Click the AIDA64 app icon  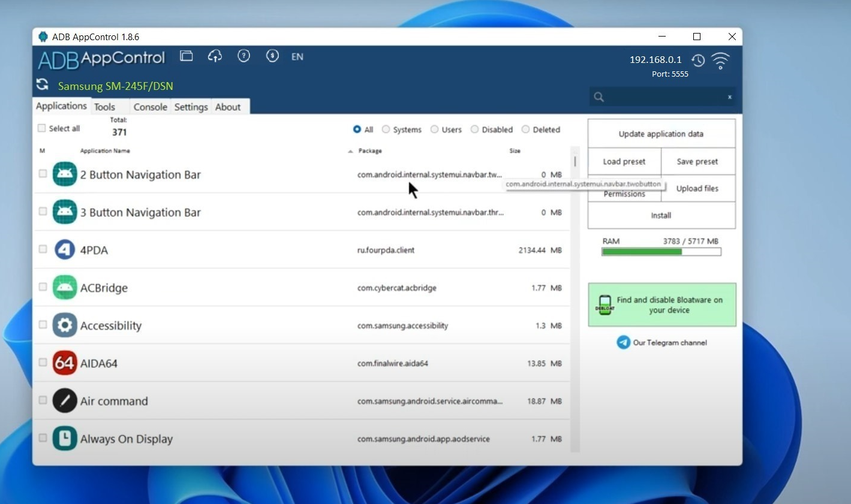[65, 363]
